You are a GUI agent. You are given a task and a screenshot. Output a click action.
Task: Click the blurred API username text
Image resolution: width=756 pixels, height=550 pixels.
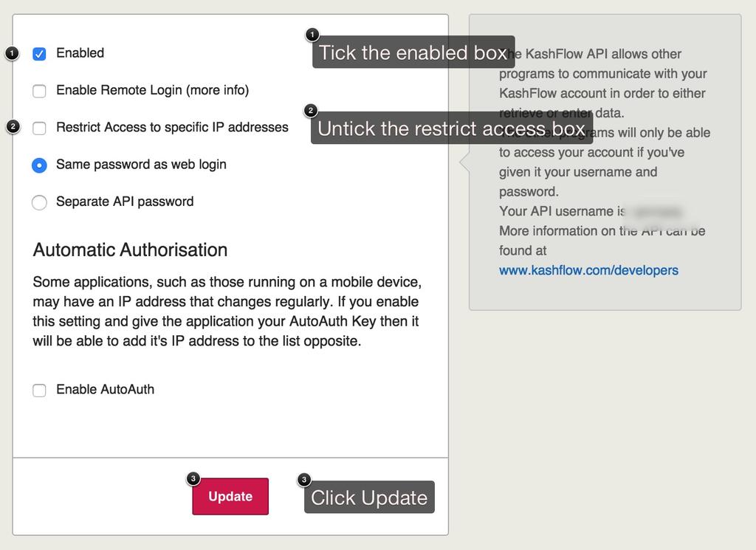point(653,212)
